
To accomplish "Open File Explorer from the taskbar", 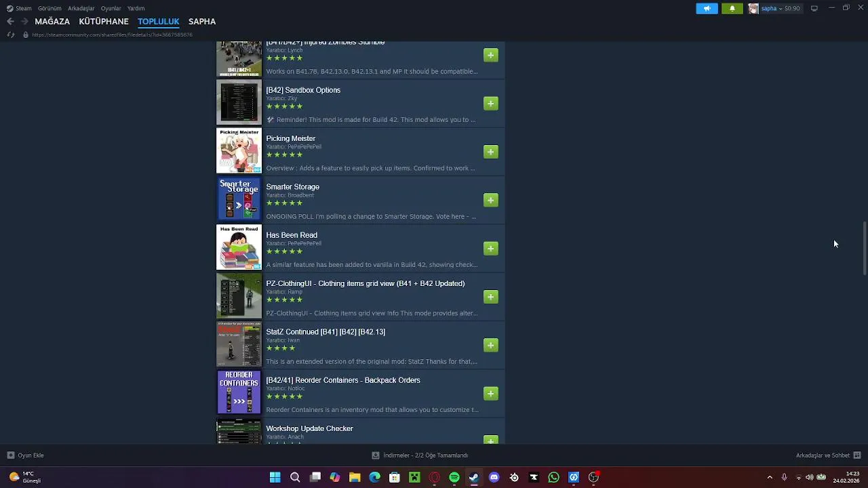I will coord(355,477).
